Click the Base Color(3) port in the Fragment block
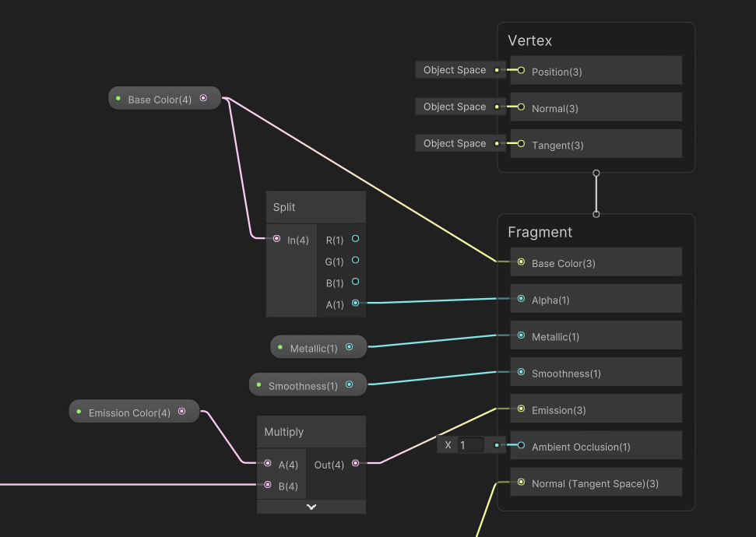 tap(520, 262)
